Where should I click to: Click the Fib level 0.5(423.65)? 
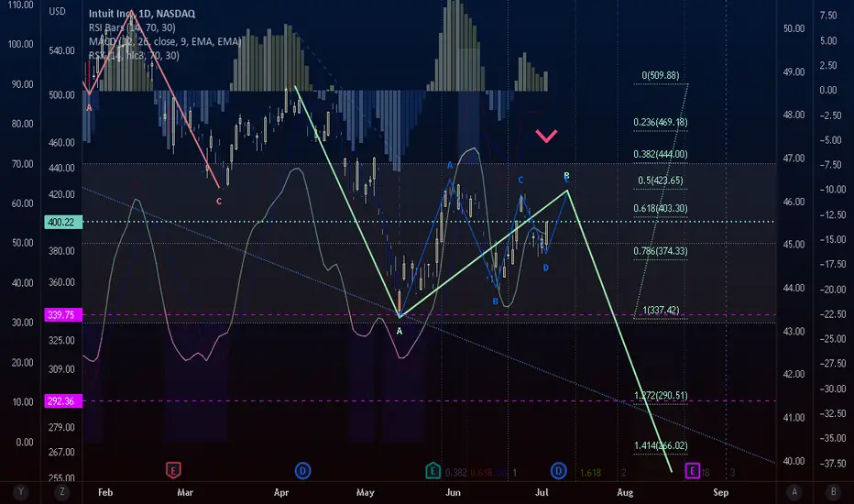pos(660,181)
